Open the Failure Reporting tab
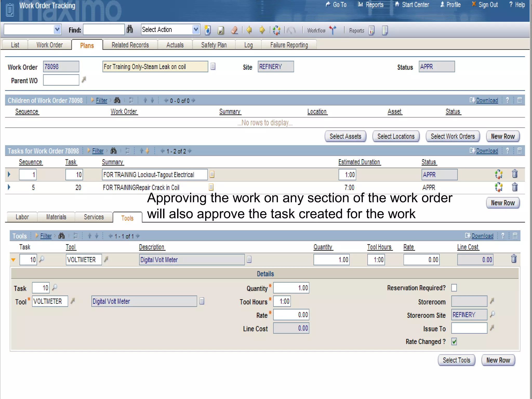 click(289, 45)
